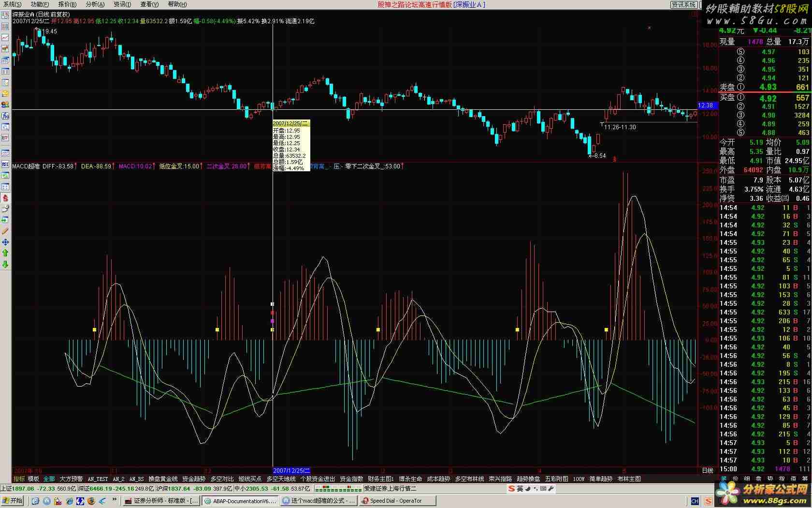The height and width of the screenshot is (508, 812).
Task: Select the 操盘黄金线 indicator tab
Action: pyautogui.click(x=163, y=479)
